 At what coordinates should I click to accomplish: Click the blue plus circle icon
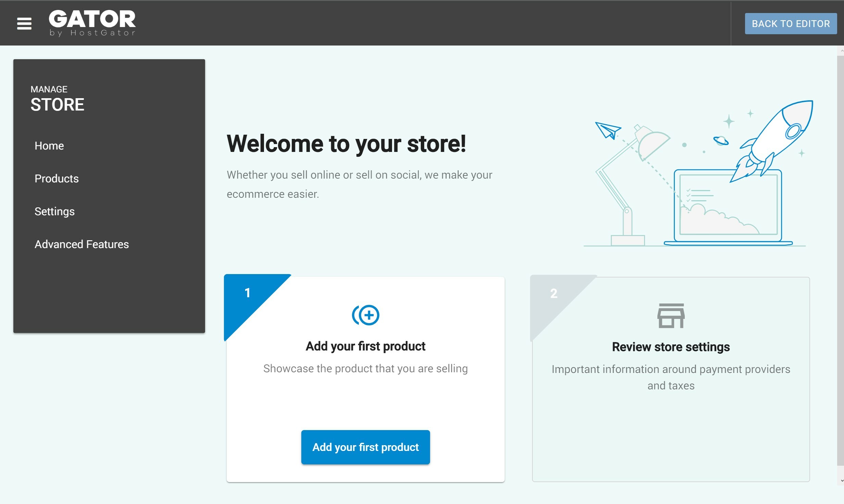pyautogui.click(x=365, y=315)
